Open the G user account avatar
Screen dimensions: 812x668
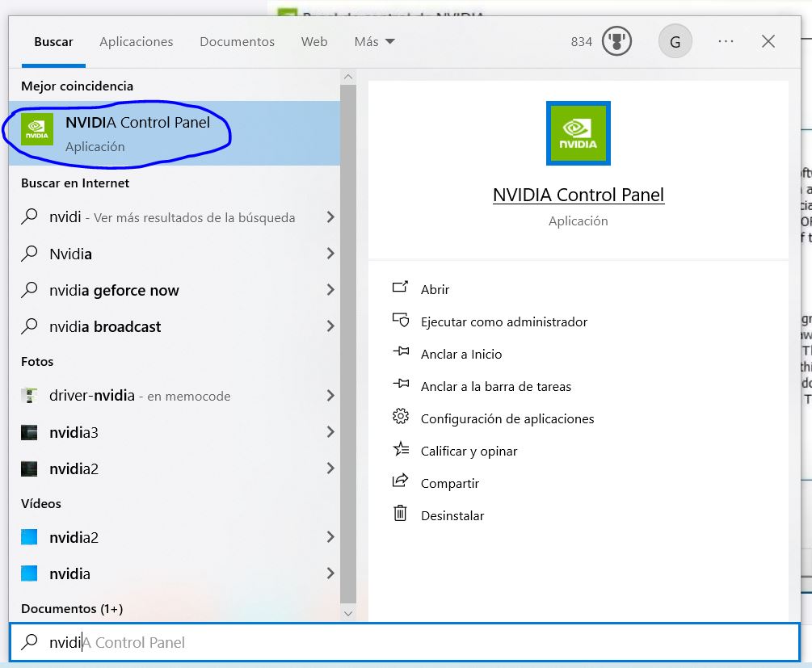pos(675,41)
